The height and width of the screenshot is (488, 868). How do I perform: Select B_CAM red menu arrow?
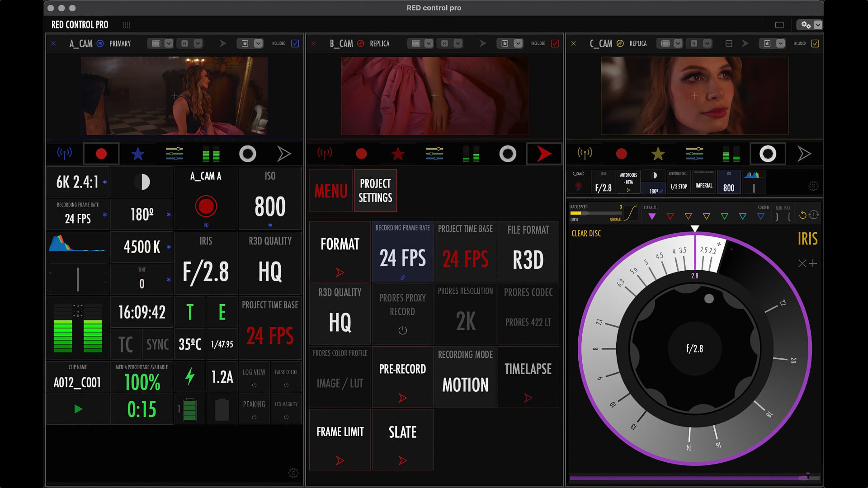pyautogui.click(x=544, y=154)
